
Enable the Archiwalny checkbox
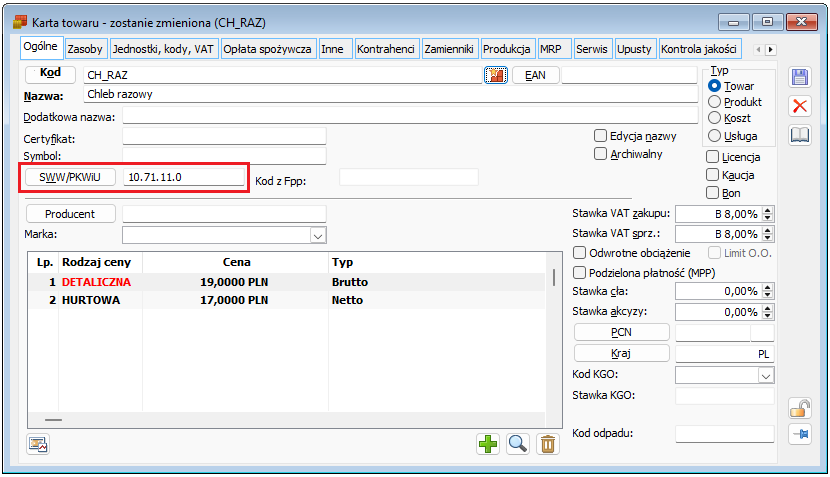600,154
